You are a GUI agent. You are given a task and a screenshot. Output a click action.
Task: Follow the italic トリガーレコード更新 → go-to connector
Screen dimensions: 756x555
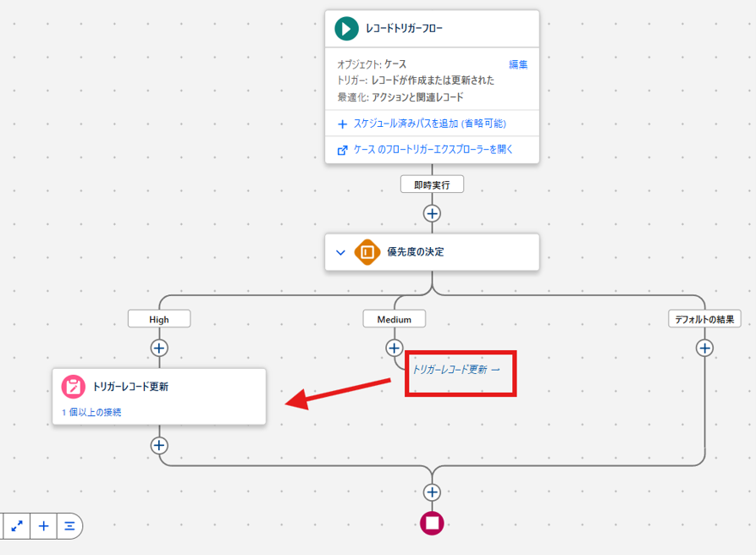456,370
